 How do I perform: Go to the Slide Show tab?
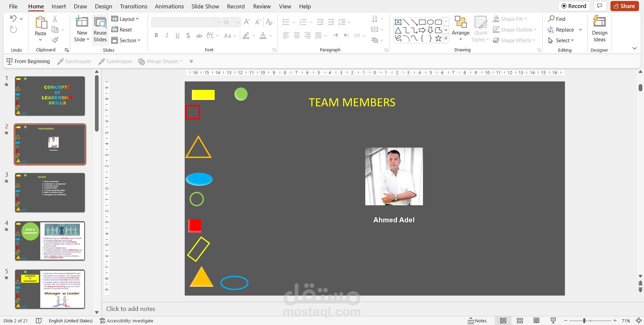pos(205,6)
